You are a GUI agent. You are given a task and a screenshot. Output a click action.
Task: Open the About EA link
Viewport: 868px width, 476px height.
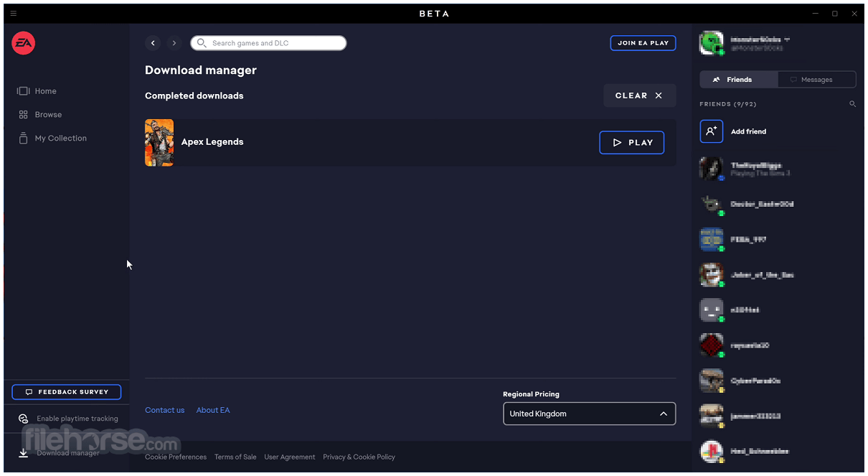[x=213, y=411]
